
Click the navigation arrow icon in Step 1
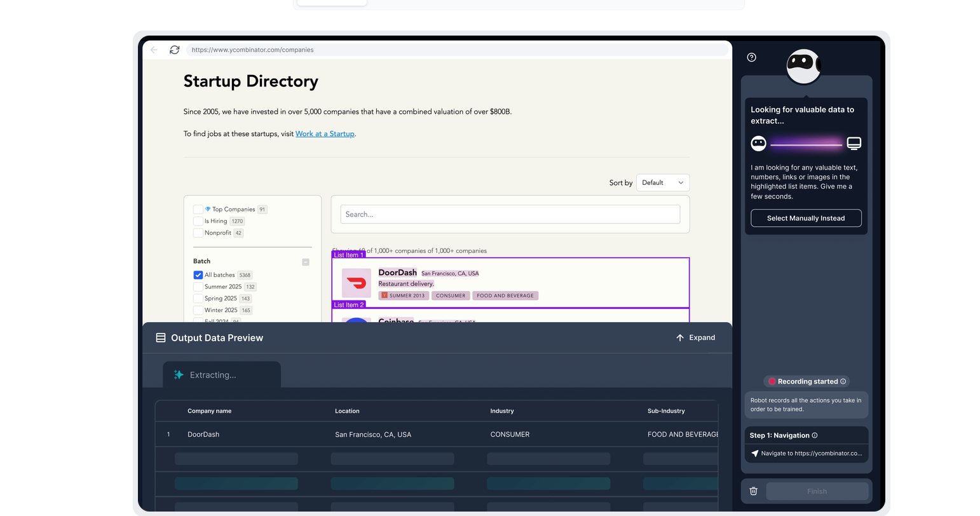[754, 453]
